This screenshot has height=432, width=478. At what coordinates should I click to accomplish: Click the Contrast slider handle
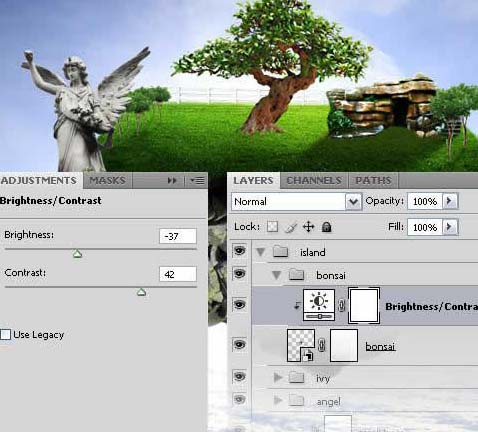coord(142,292)
